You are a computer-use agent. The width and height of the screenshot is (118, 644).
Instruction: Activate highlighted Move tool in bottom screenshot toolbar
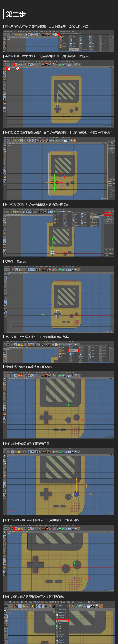(20, 606)
